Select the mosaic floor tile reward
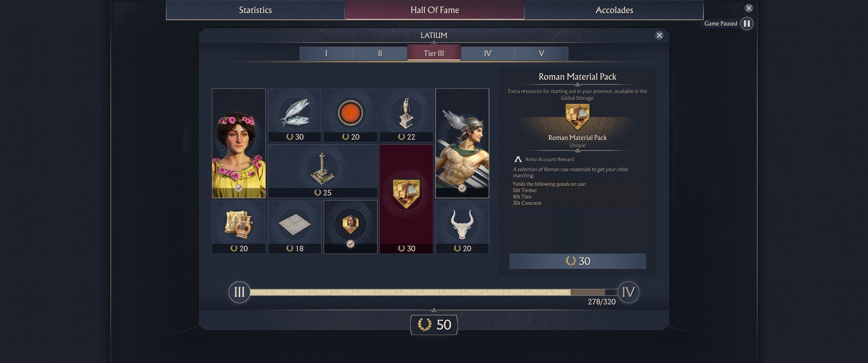The width and height of the screenshot is (868, 363). coord(294,227)
